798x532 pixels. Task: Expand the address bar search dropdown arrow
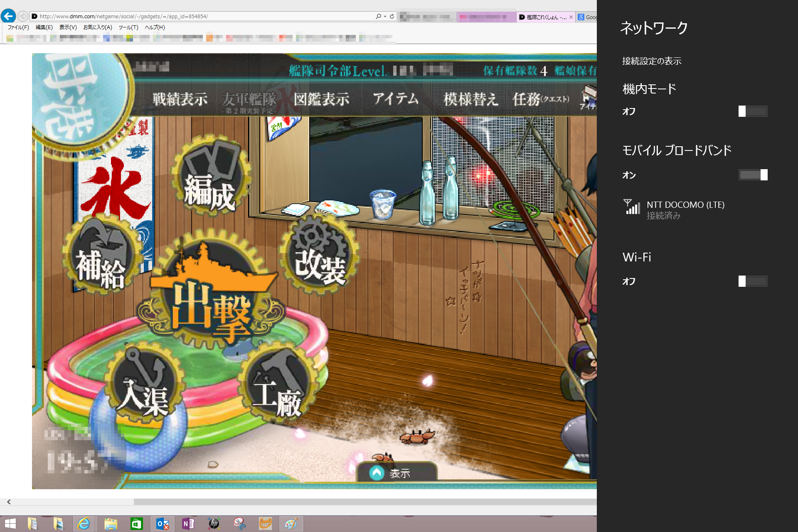pyautogui.click(x=385, y=16)
